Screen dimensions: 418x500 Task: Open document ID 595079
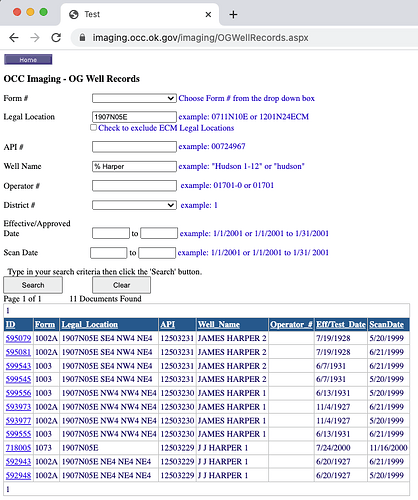click(18, 338)
